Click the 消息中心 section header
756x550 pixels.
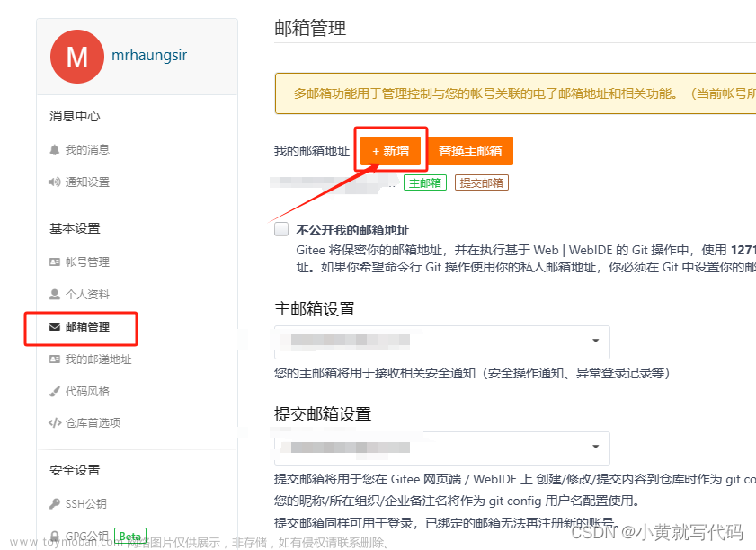click(x=75, y=116)
